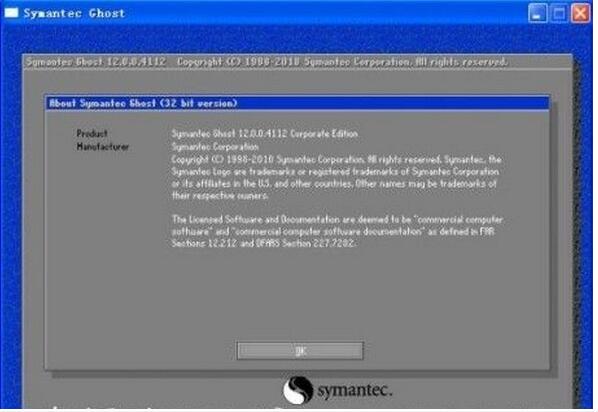598x412 pixels.
Task: Click the trademarks of Symantec Corporation line
Action: click(x=335, y=172)
